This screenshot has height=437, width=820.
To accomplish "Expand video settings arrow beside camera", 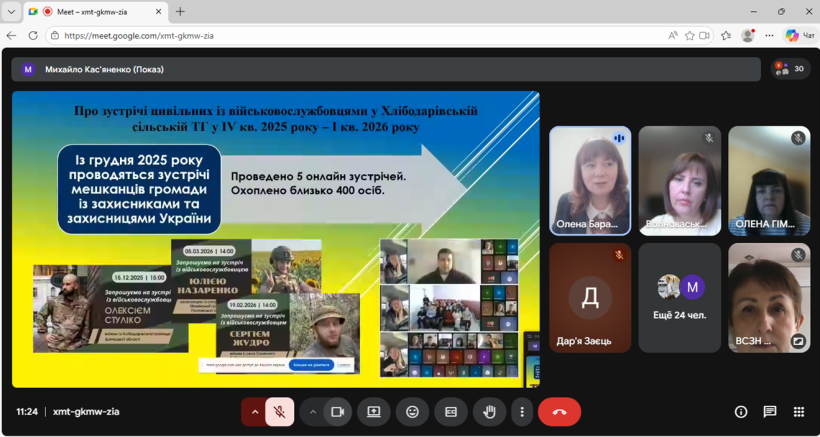I will (313, 412).
